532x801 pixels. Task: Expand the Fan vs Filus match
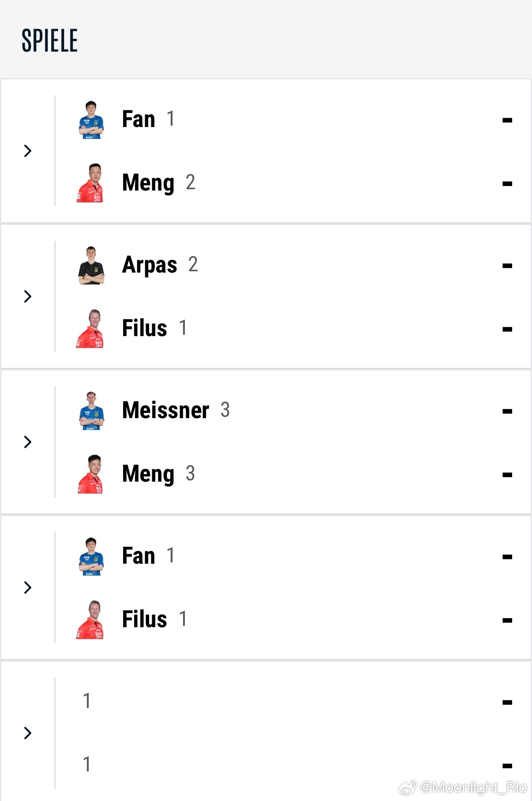pyautogui.click(x=28, y=588)
